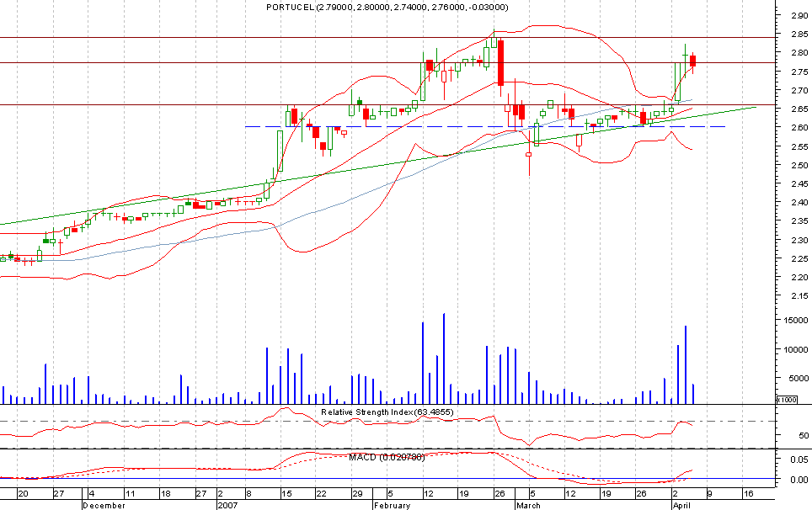
Task: Click the date label 18 in December
Action: point(165,493)
